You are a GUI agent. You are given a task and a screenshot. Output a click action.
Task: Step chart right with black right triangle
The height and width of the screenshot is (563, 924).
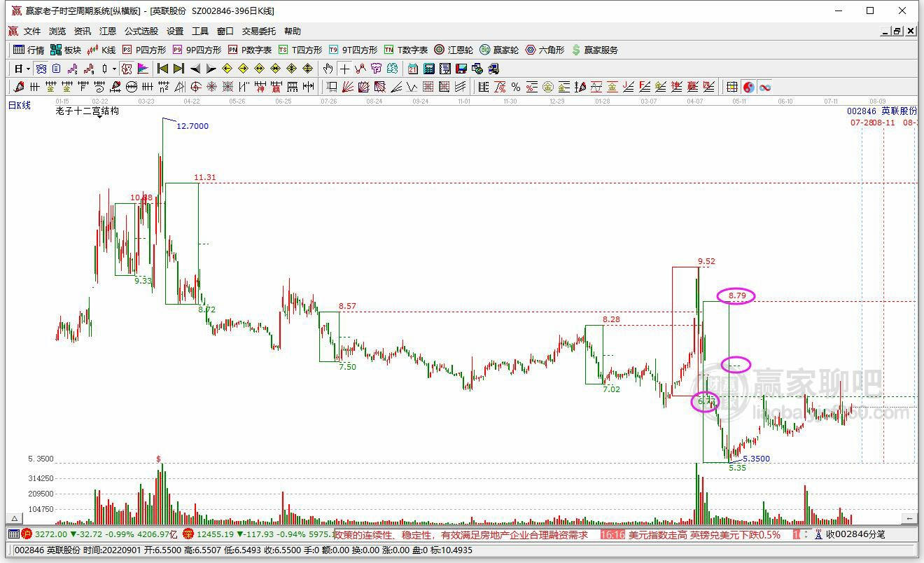[211, 69]
